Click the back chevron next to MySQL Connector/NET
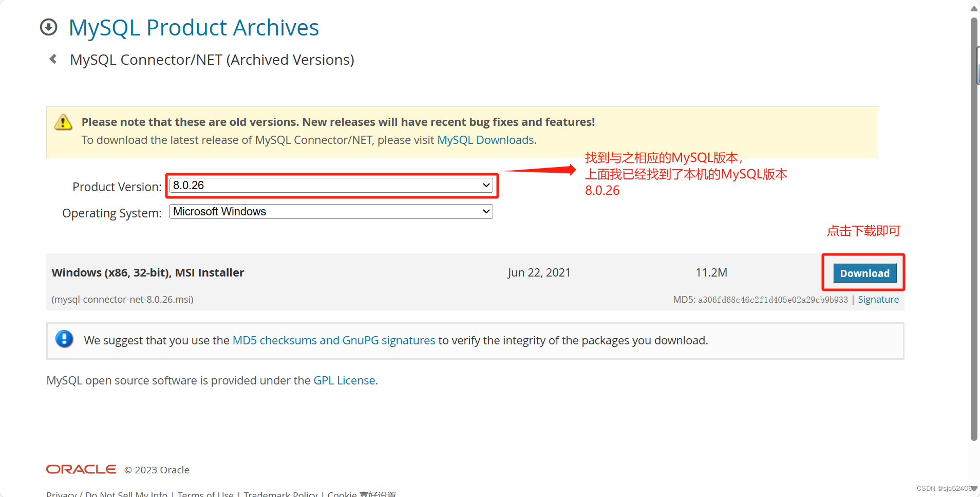Viewport: 980px width, 497px height. (53, 59)
